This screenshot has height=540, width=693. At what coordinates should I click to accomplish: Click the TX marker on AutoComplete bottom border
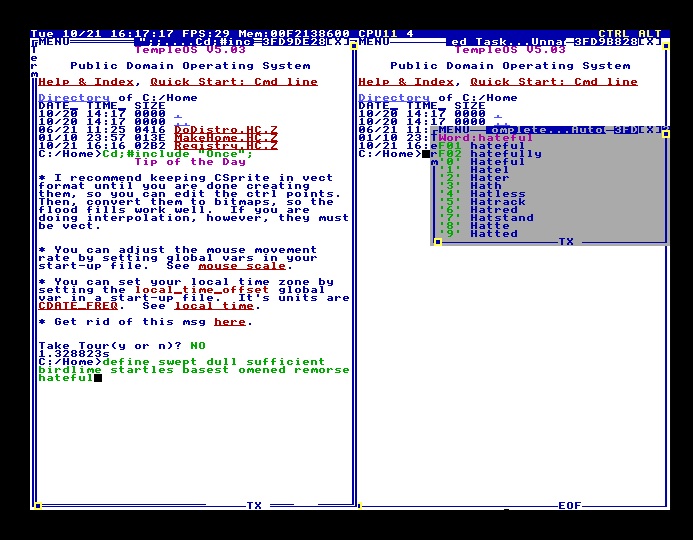pyautogui.click(x=566, y=242)
